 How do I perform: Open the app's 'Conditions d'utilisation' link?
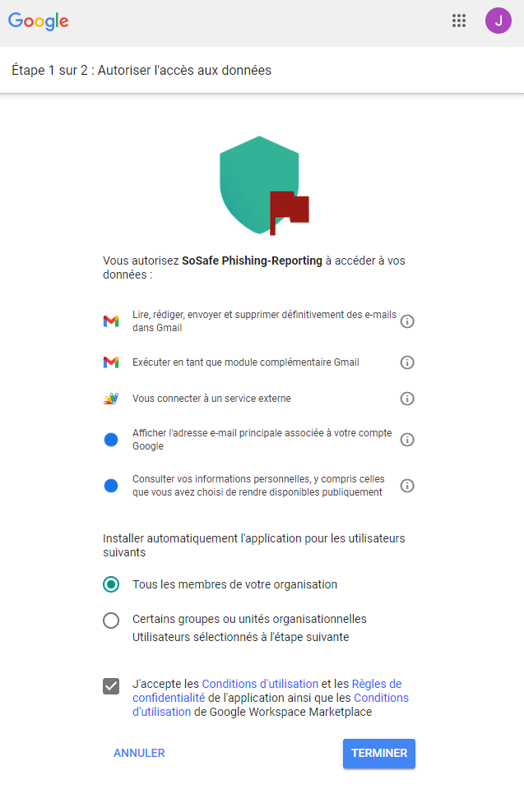point(260,684)
